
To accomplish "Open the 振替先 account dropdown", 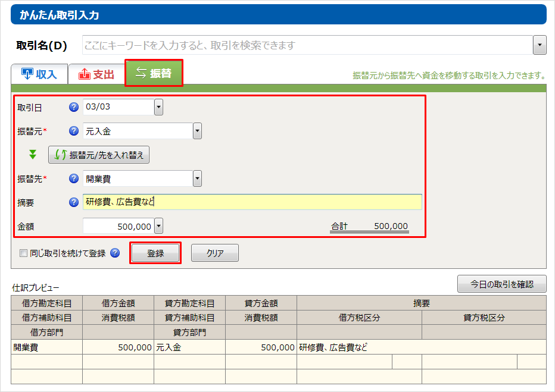I will (197, 178).
